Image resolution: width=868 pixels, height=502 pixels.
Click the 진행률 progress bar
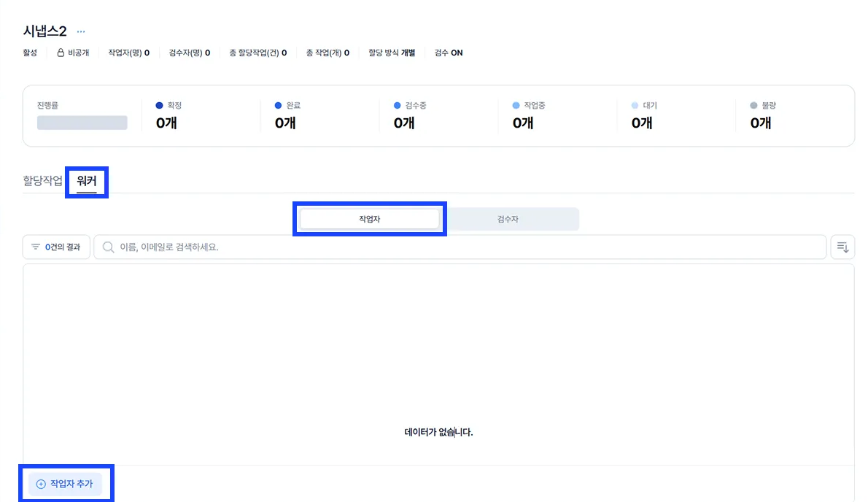pos(82,123)
